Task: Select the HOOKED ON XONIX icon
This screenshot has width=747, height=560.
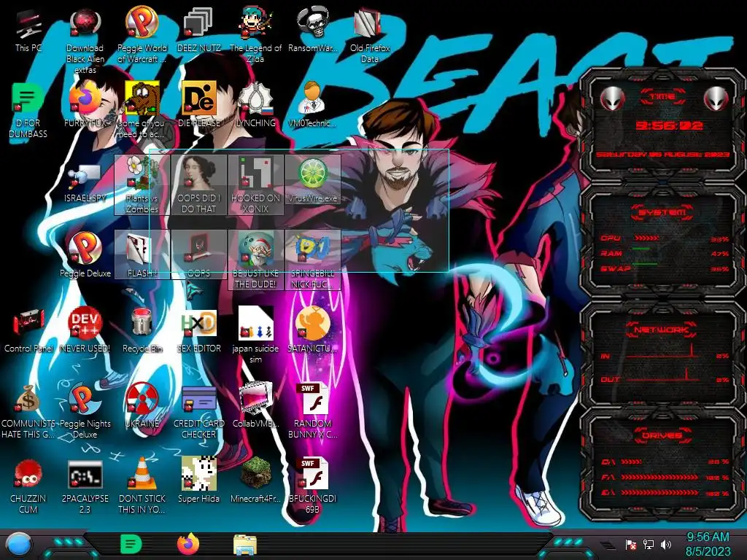Action: click(x=255, y=184)
